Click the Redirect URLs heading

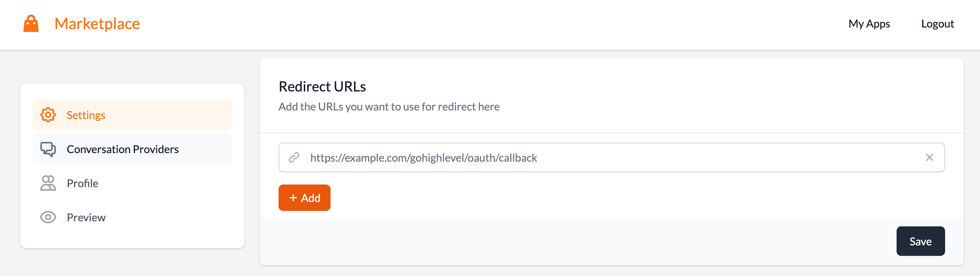click(x=322, y=86)
